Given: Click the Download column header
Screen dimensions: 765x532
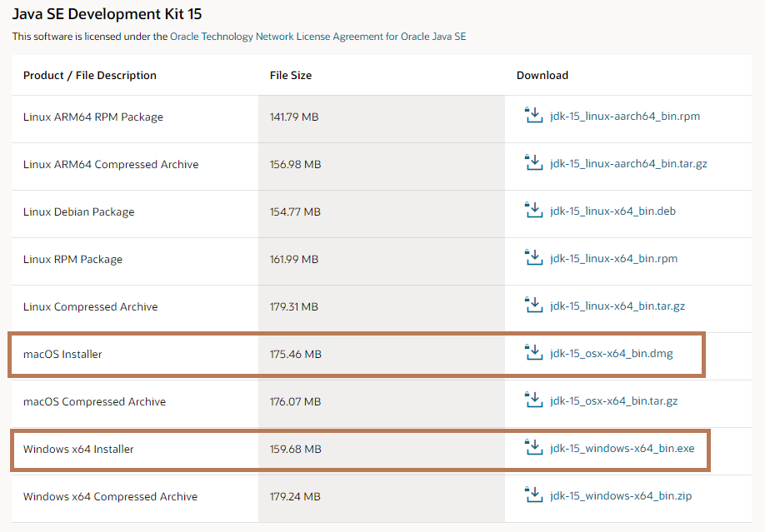Looking at the screenshot, I should tap(542, 75).
